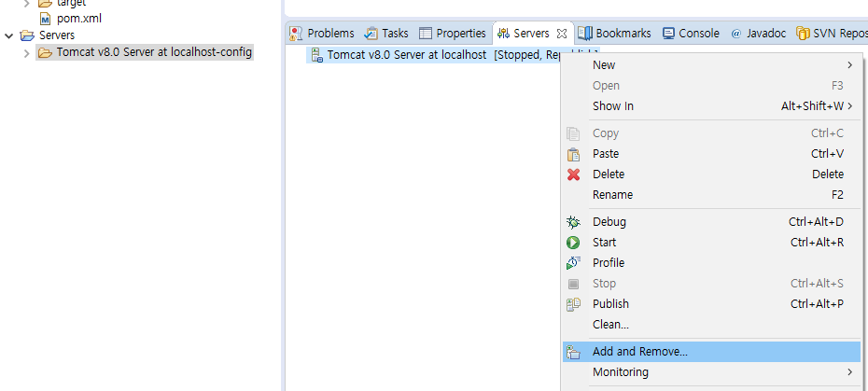The width and height of the screenshot is (868, 391).
Task: Click the green Start server icon
Action: (574, 243)
